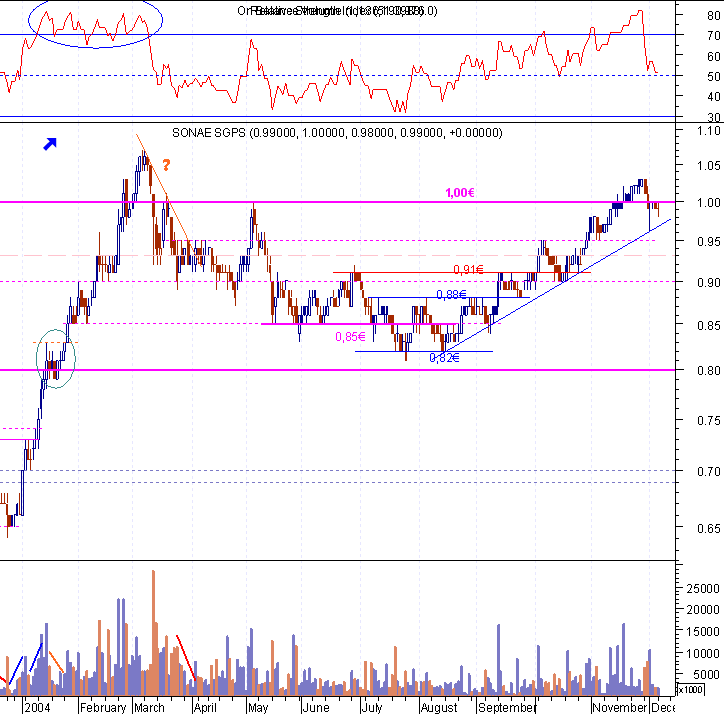Click the April label on date axis

[x=205, y=708]
